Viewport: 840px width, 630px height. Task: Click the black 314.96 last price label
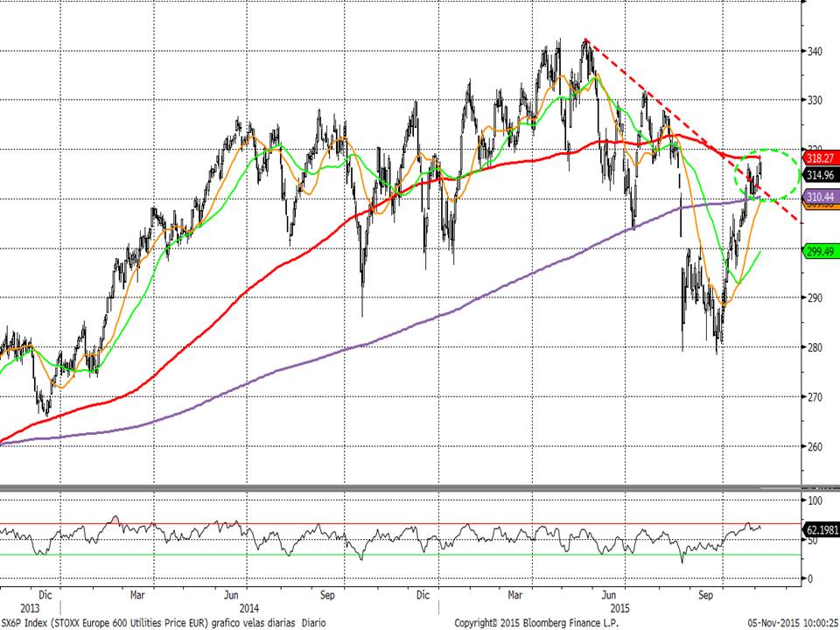[x=820, y=175]
